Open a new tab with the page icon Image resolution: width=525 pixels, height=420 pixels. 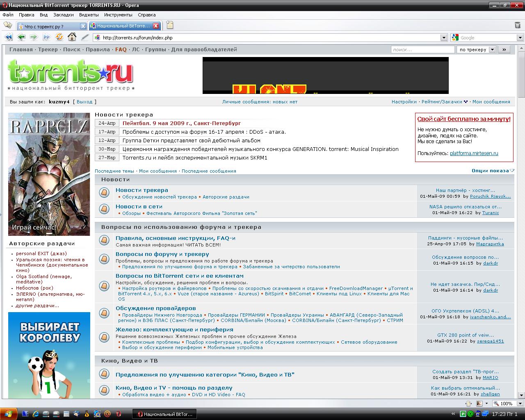[x=169, y=25]
